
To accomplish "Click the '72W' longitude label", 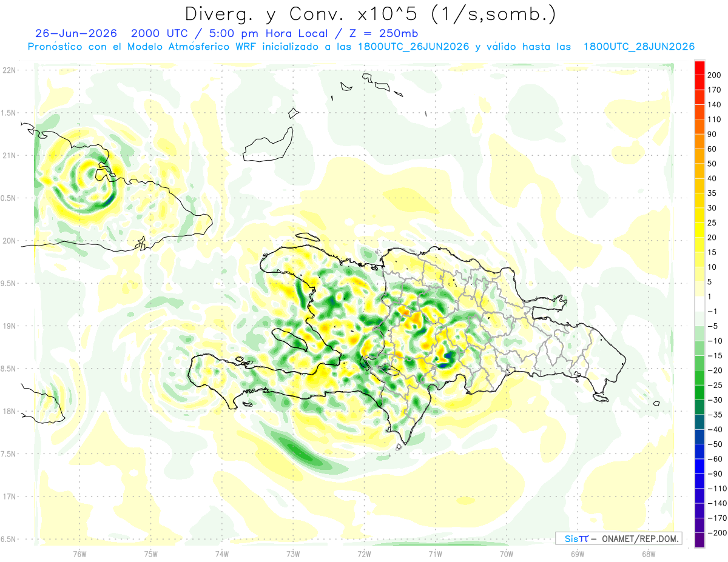I will pos(364,554).
